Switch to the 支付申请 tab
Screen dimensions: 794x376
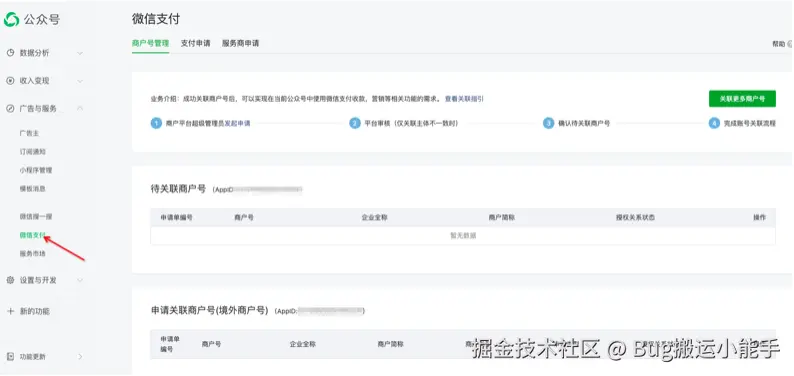tap(195, 44)
